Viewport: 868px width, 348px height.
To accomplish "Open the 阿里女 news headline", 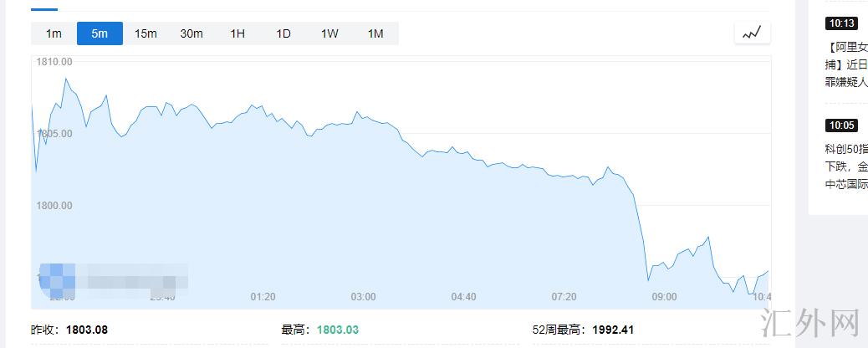I will click(x=846, y=48).
